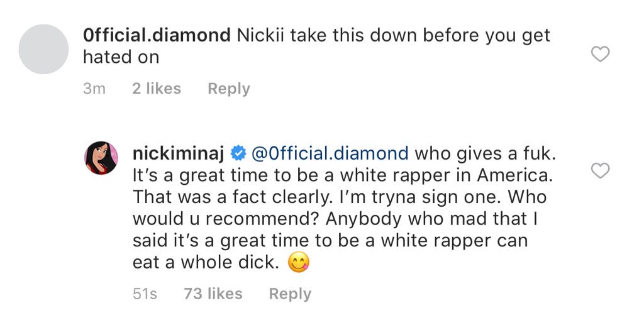The image size is (644, 330).
Task: Open the gray avatar of 0fficial.diamond
Action: tap(43, 49)
